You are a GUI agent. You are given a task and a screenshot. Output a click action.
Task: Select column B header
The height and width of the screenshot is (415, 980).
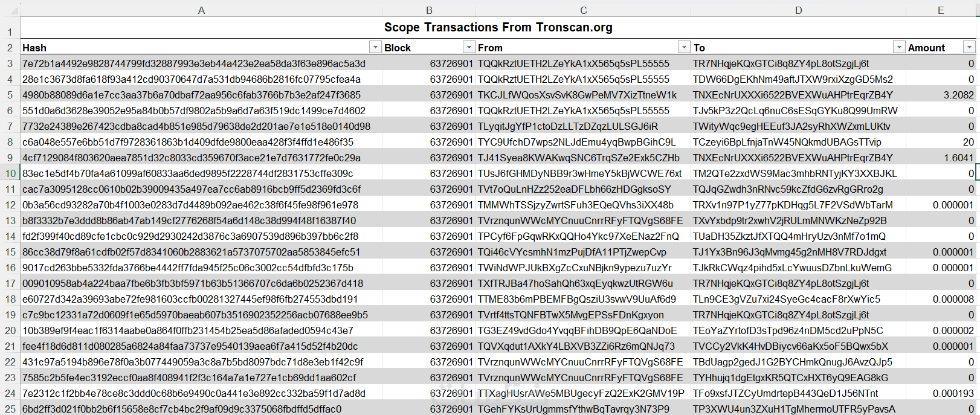point(429,10)
